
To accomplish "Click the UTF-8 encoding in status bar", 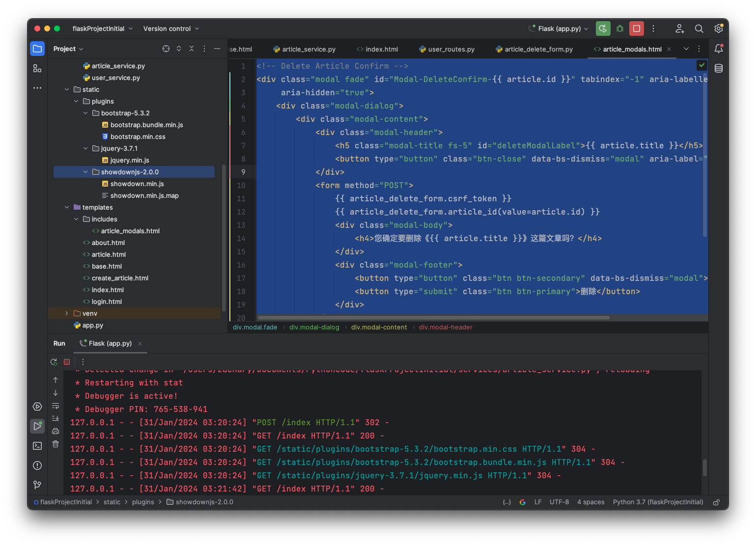I will 559,502.
